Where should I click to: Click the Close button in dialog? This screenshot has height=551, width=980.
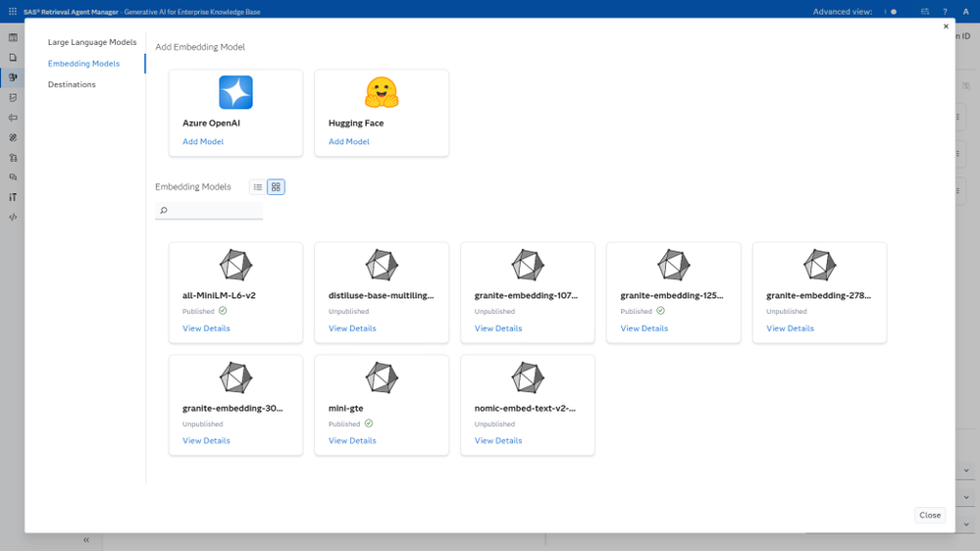coord(929,516)
